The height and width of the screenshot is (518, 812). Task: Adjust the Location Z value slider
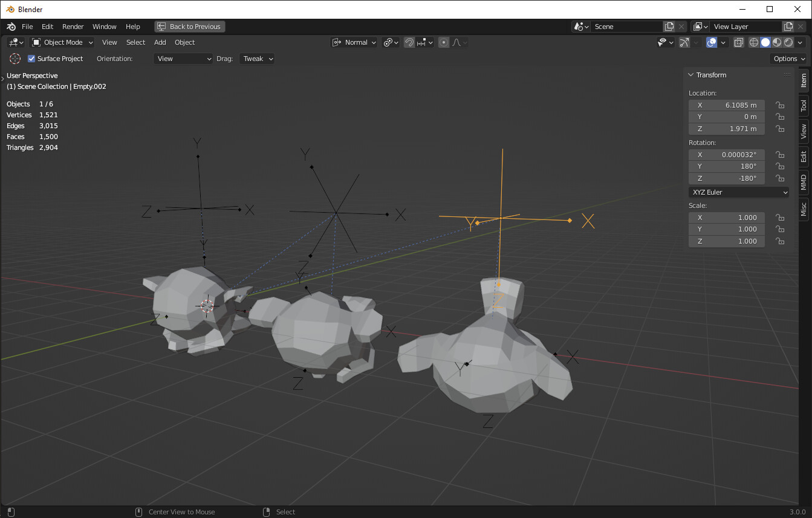(726, 128)
